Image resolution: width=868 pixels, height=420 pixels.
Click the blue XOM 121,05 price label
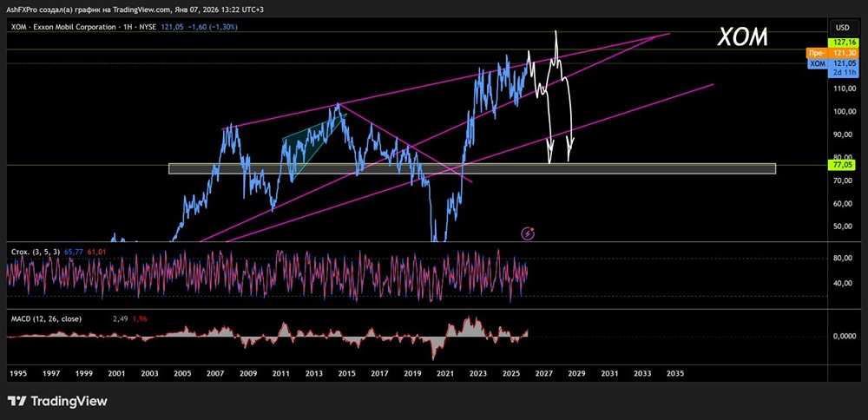pos(832,64)
